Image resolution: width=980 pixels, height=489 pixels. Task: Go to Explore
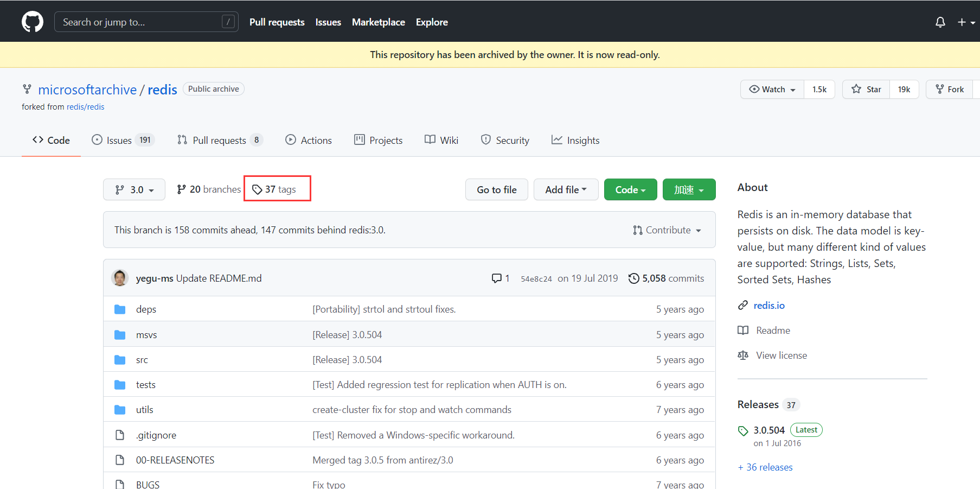[432, 22]
